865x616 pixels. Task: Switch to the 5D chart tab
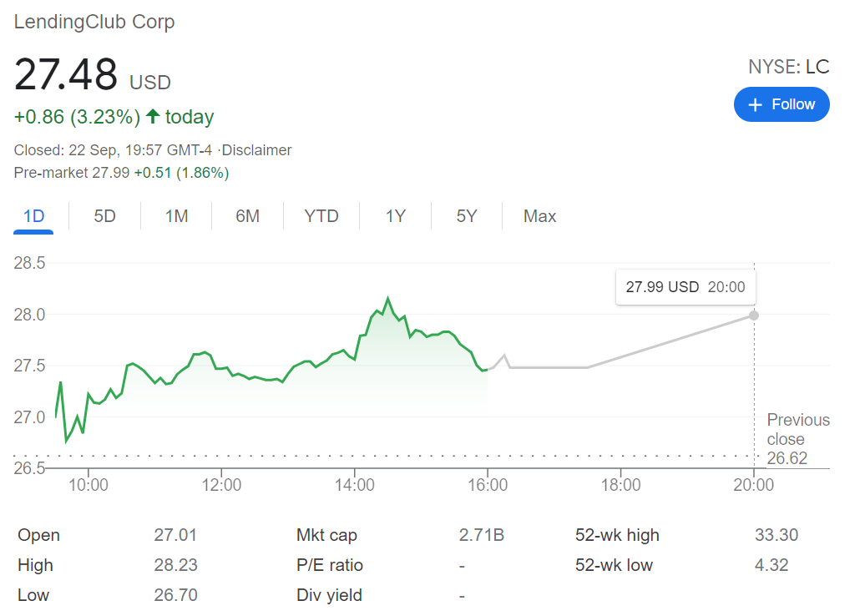tap(104, 216)
